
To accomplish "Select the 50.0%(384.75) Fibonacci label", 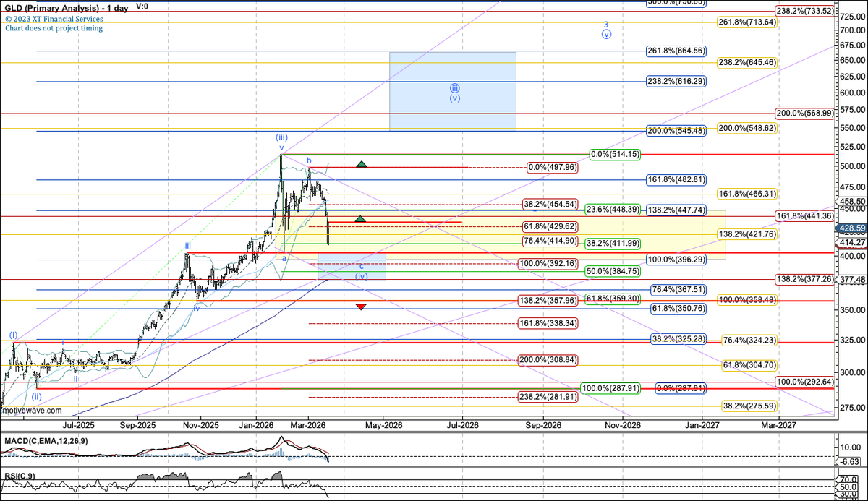I will point(613,271).
